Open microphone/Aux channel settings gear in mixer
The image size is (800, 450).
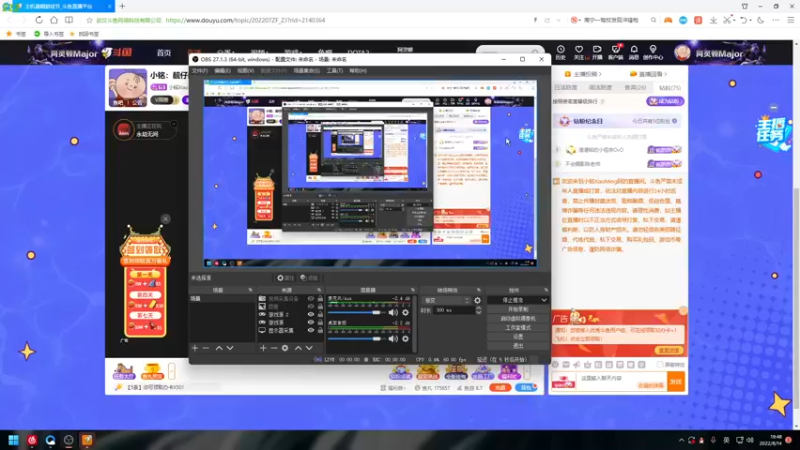coord(405,312)
